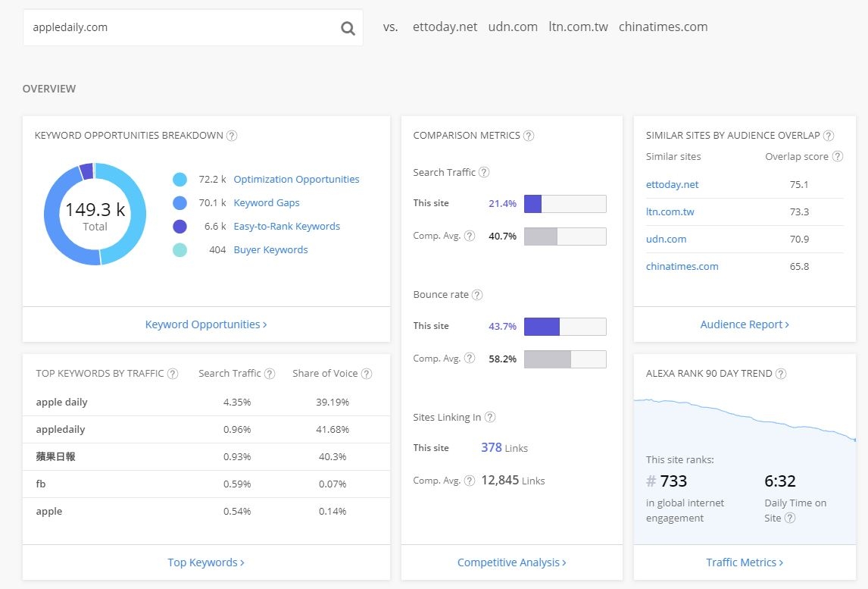868x589 pixels.
Task: Open Search Traffic help icon in Comparison Metrics
Action: coord(484,172)
